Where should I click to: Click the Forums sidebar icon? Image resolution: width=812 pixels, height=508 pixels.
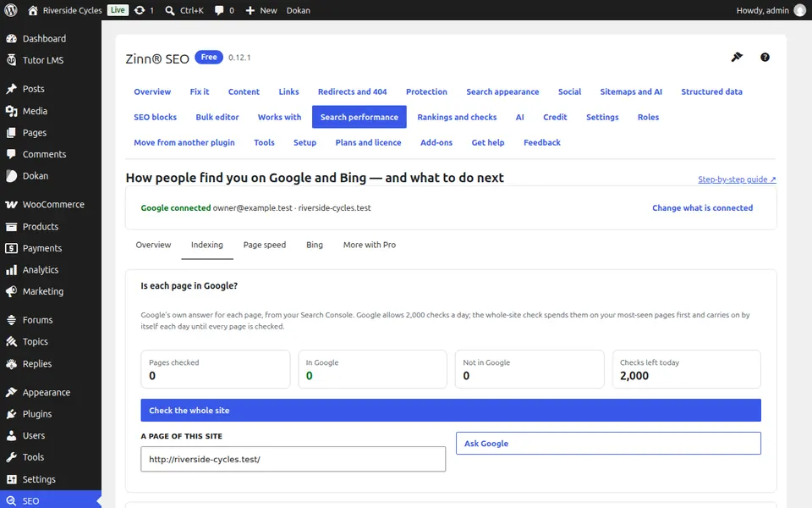coord(11,320)
